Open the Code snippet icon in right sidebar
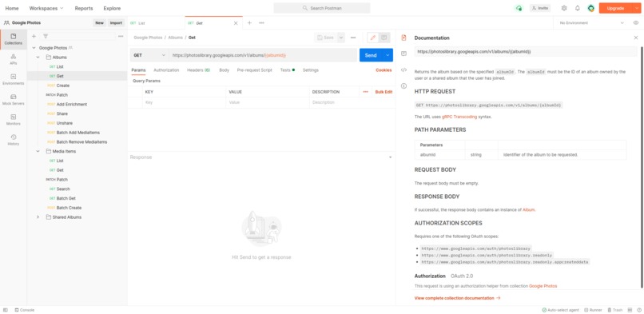Image resolution: width=644 pixels, height=314 pixels. coord(403,70)
